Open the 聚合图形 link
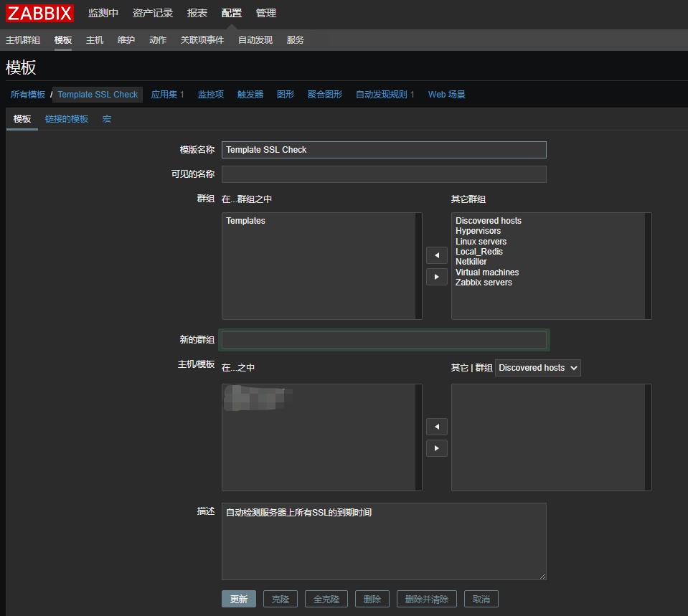This screenshot has width=688, height=616. point(325,95)
